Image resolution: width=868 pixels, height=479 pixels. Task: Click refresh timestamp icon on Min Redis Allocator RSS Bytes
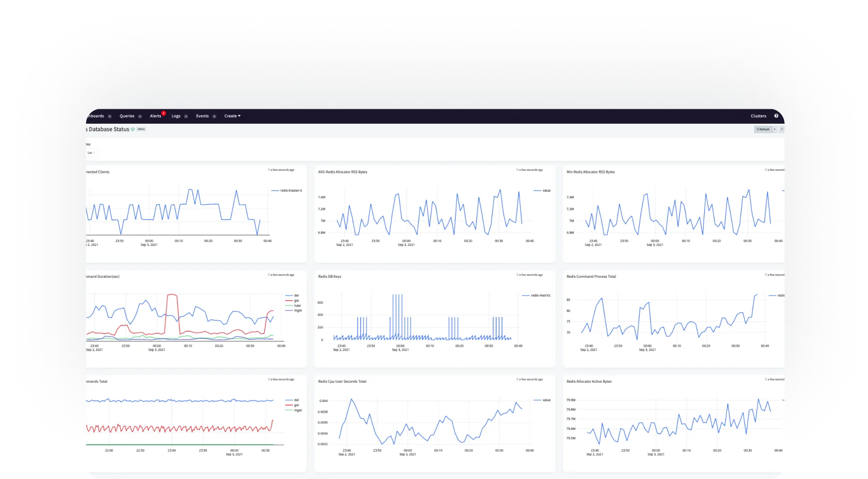click(x=766, y=170)
